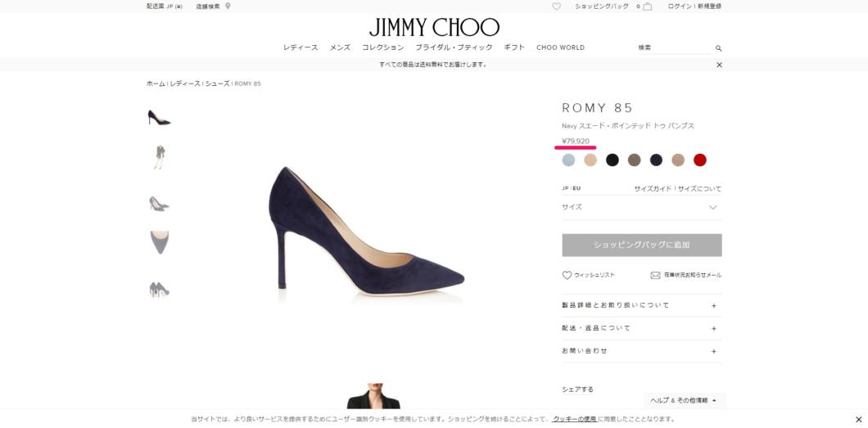The width and height of the screenshot is (868, 428).
Task: Open the CHOO WORLD menu
Action: click(x=560, y=47)
